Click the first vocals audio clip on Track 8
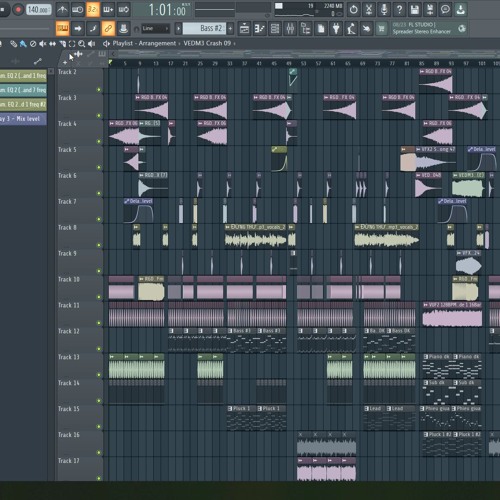This screenshot has height=500, width=500. tap(255, 237)
